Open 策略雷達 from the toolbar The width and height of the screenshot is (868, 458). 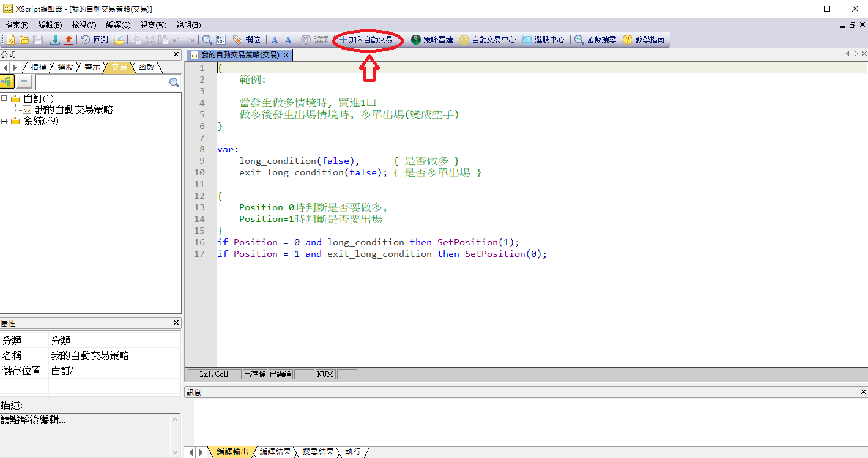(x=432, y=40)
